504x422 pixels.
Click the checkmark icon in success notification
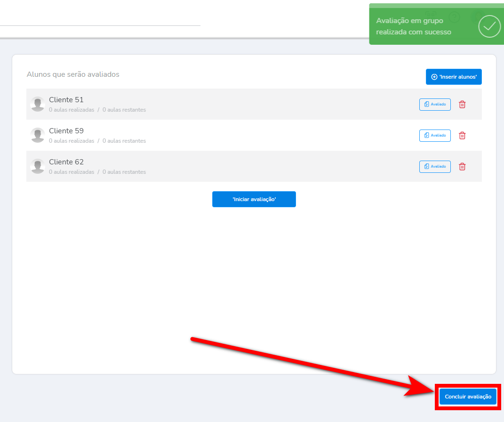489,26
